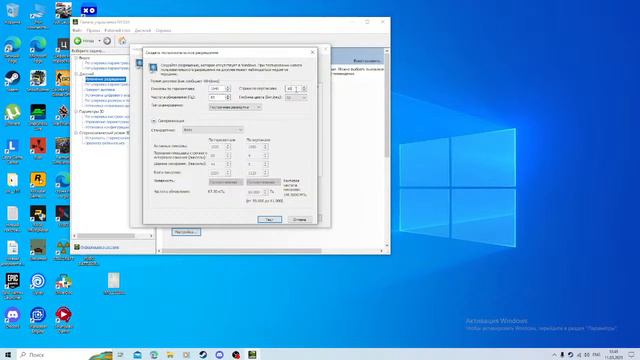The image size is (640, 360).
Task: Open the Discord desktop shortcut
Action: coord(12,318)
